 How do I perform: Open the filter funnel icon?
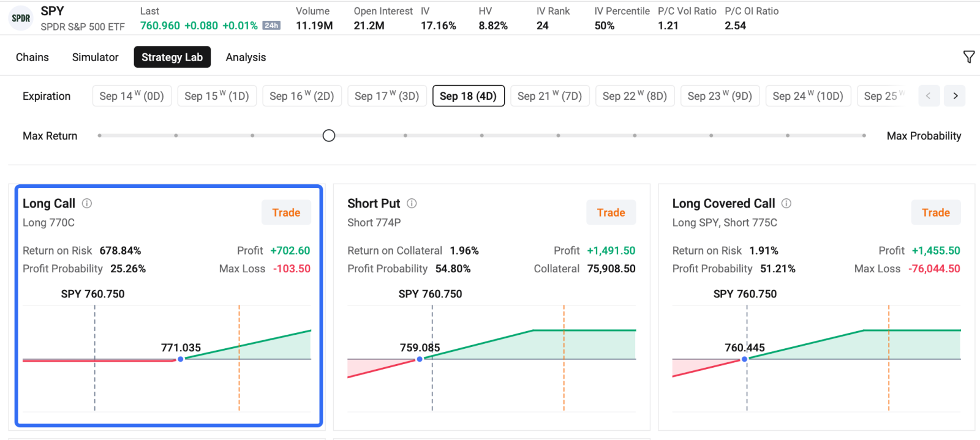(x=969, y=57)
